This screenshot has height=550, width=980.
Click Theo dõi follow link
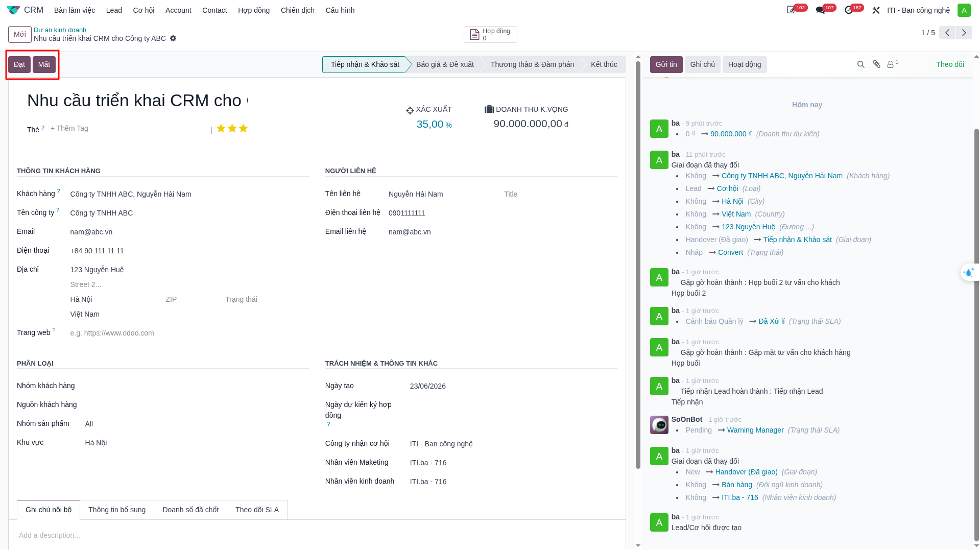click(950, 64)
